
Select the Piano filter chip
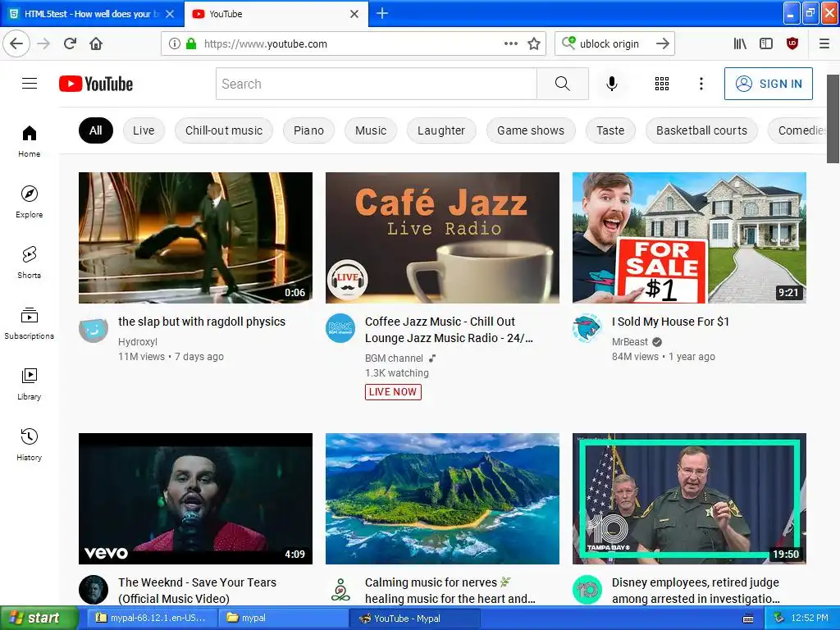(308, 130)
